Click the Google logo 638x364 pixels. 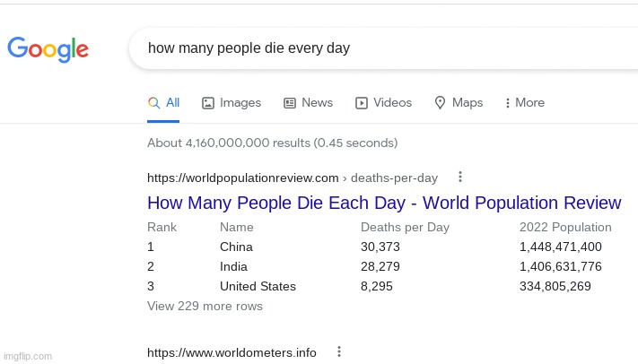click(48, 49)
